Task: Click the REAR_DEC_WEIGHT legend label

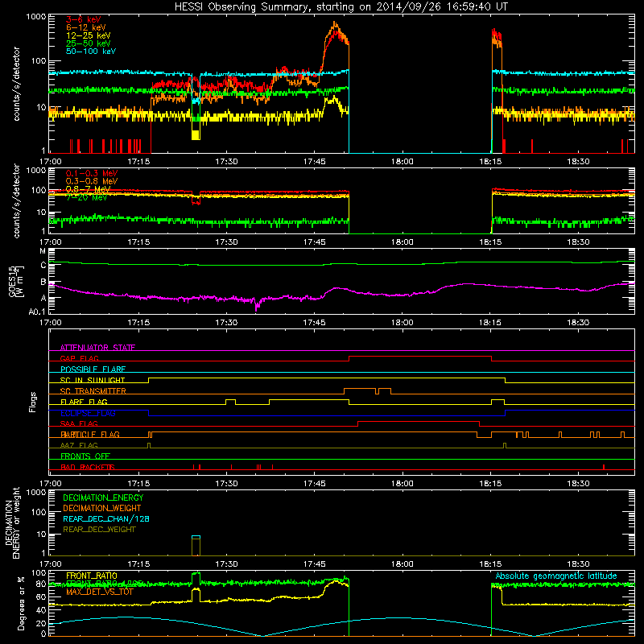Action: (x=99, y=530)
